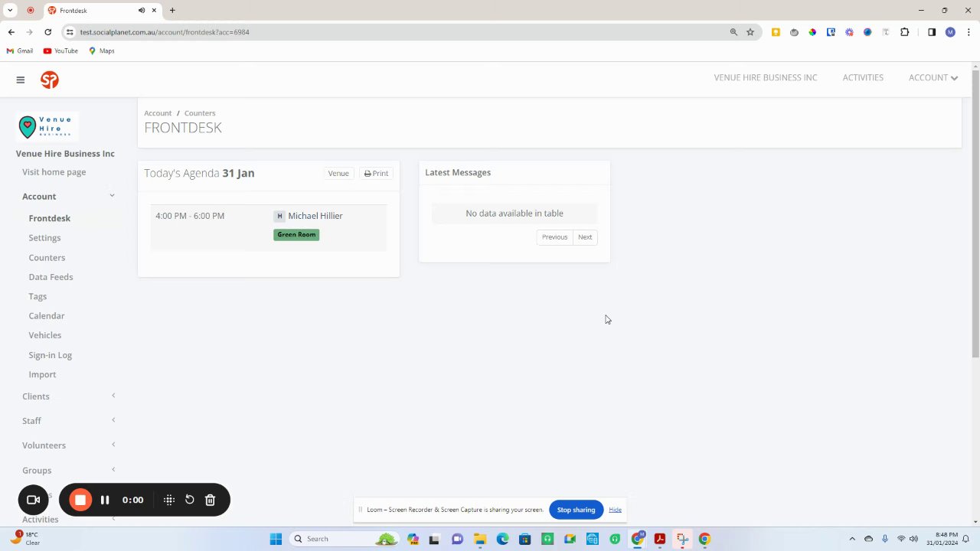The image size is (980, 551).
Task: Open Adobe Acrobat from taskbar
Action: coord(659,539)
